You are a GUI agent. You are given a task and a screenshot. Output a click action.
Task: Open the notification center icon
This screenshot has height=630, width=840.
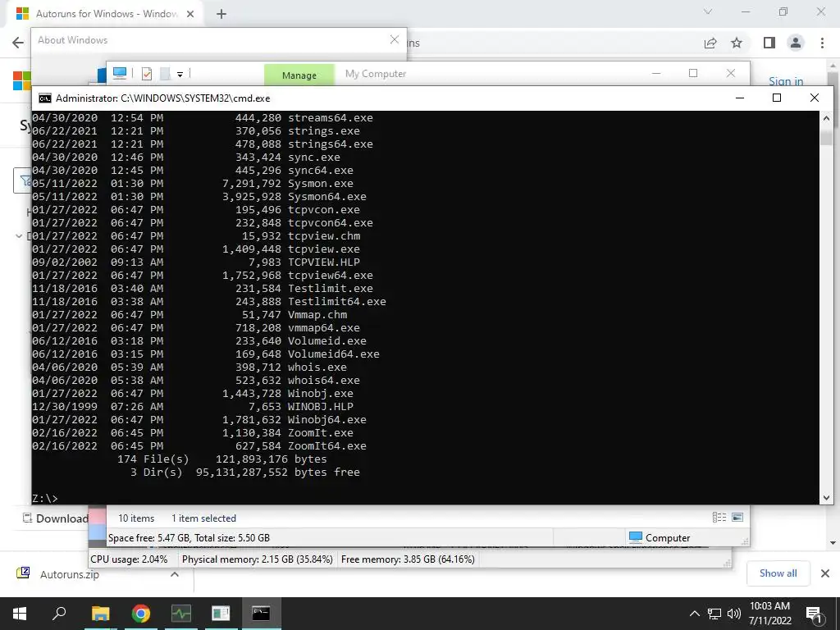(814, 614)
